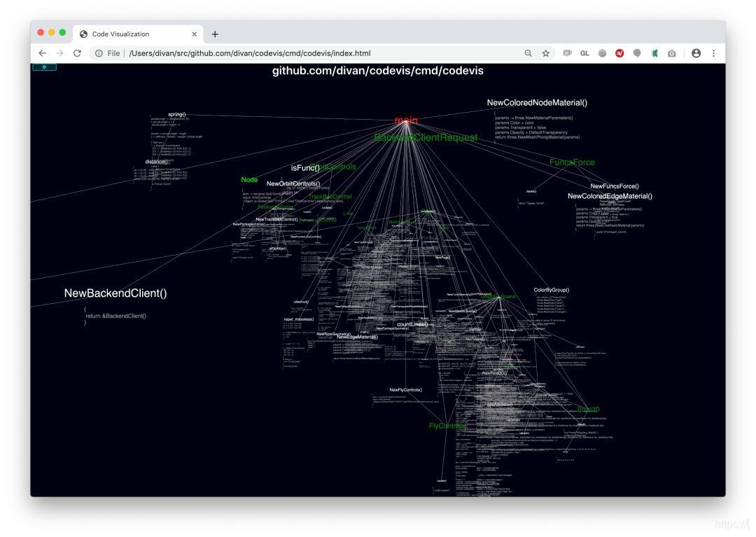Click the green Evernote-style extension icon
The width and height of the screenshot is (756, 537).
654,53
